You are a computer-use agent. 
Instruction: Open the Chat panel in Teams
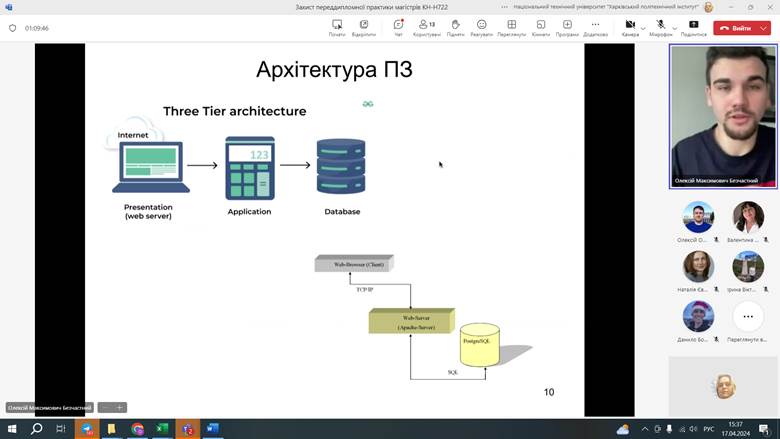[x=398, y=27]
